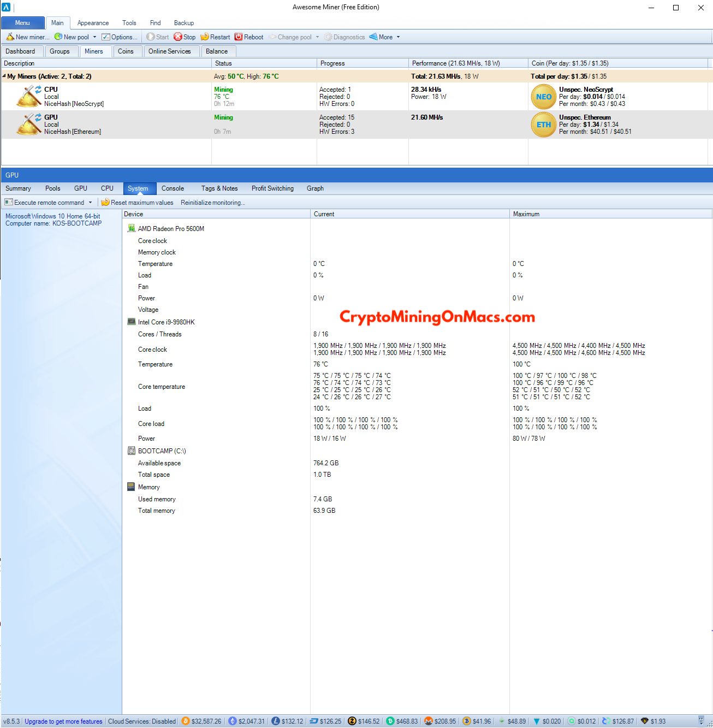Select the Tags & Notes tab
Viewport: 713px width, 728px height.
[219, 188]
